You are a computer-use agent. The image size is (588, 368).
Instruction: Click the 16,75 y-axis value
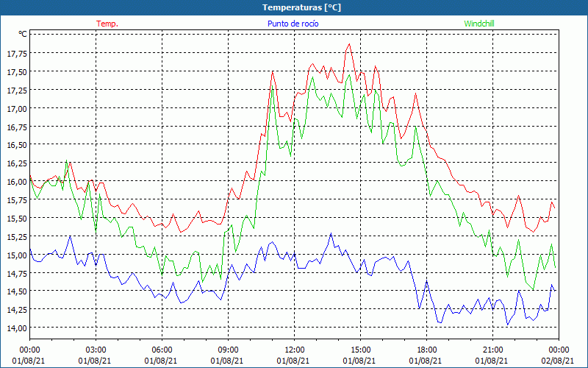pos(17,127)
